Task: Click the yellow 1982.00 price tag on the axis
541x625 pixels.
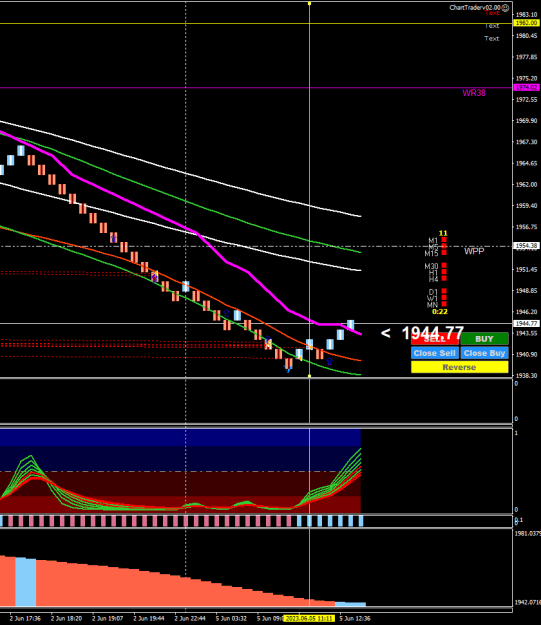Action: 526,23
